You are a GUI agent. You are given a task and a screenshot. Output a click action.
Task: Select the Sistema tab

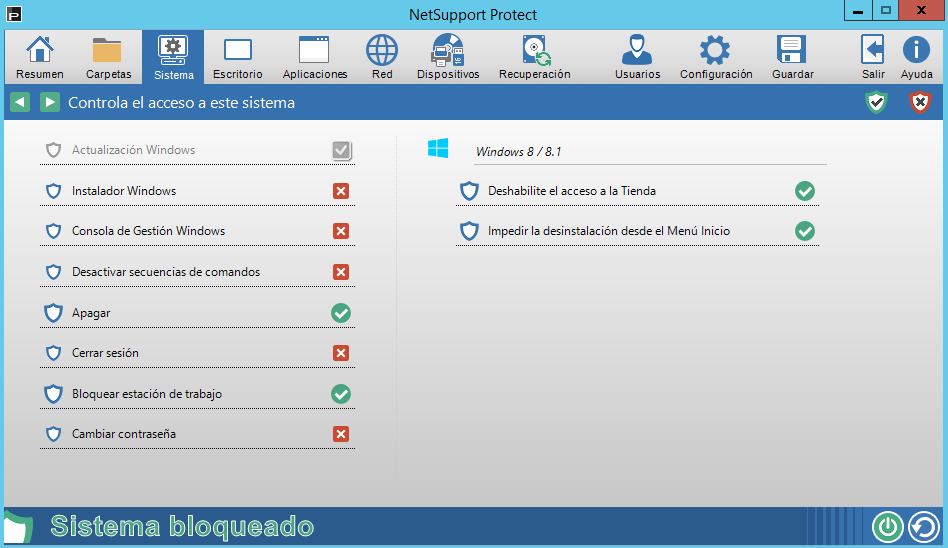pos(173,57)
